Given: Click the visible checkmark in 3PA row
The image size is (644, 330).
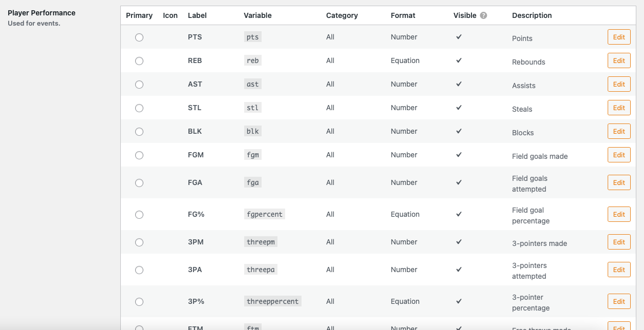Looking at the screenshot, I should click(x=459, y=270).
